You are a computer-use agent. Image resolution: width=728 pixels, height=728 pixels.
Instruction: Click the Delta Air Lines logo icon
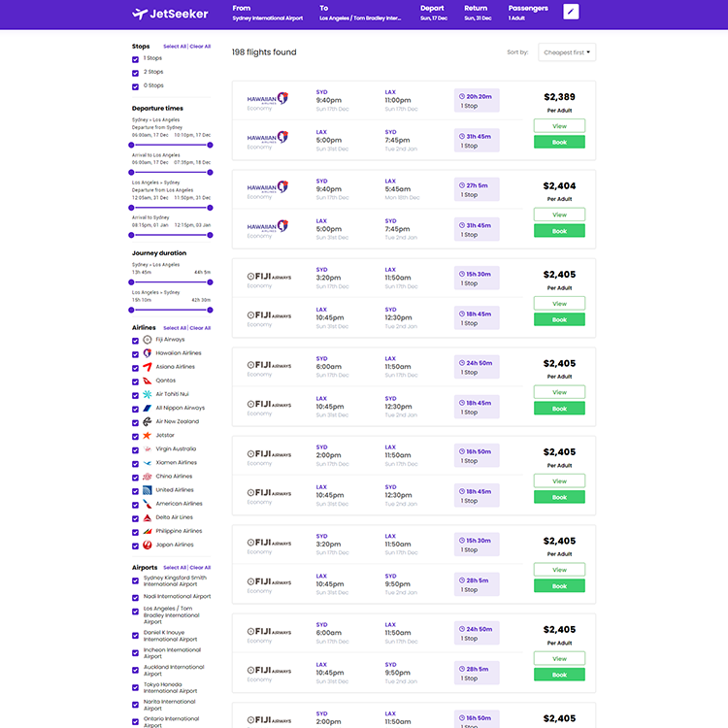148,517
